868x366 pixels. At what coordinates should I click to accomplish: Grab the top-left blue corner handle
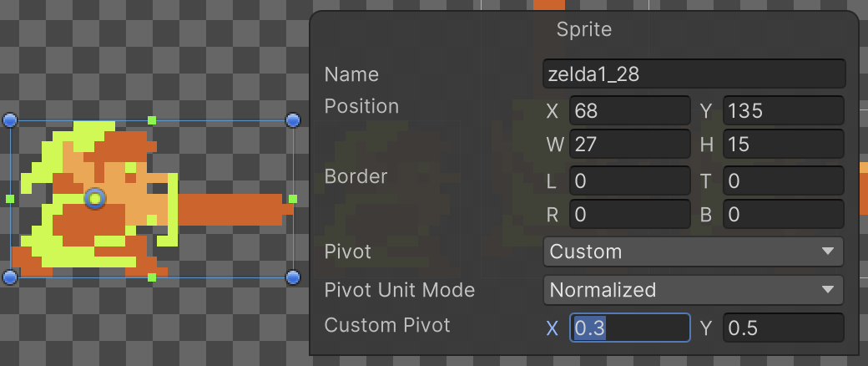pos(10,120)
